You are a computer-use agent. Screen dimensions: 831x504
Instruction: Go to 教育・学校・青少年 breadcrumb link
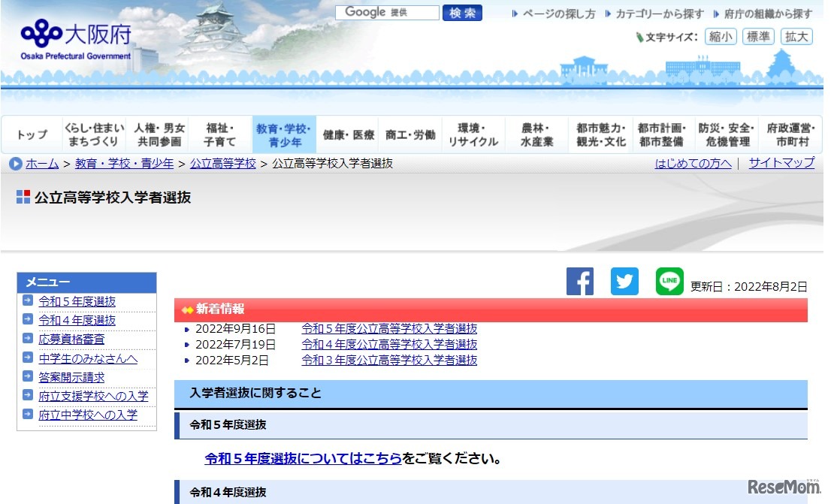[124, 164]
